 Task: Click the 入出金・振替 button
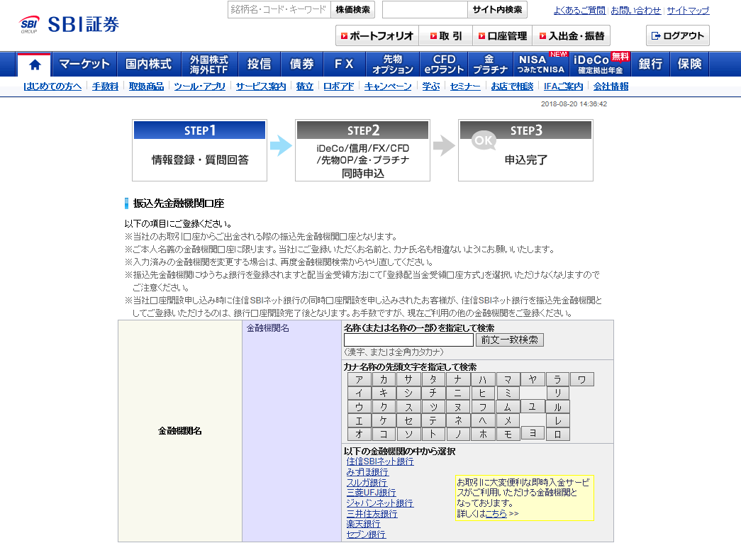(572, 36)
